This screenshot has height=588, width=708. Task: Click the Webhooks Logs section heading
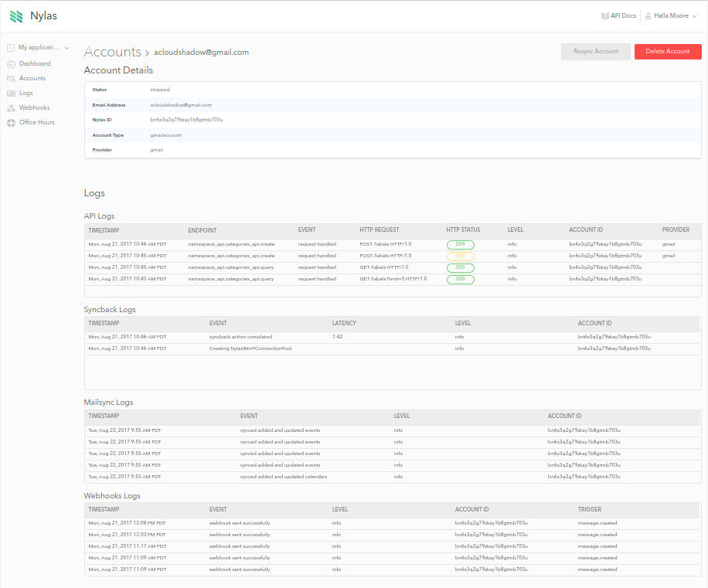(112, 495)
